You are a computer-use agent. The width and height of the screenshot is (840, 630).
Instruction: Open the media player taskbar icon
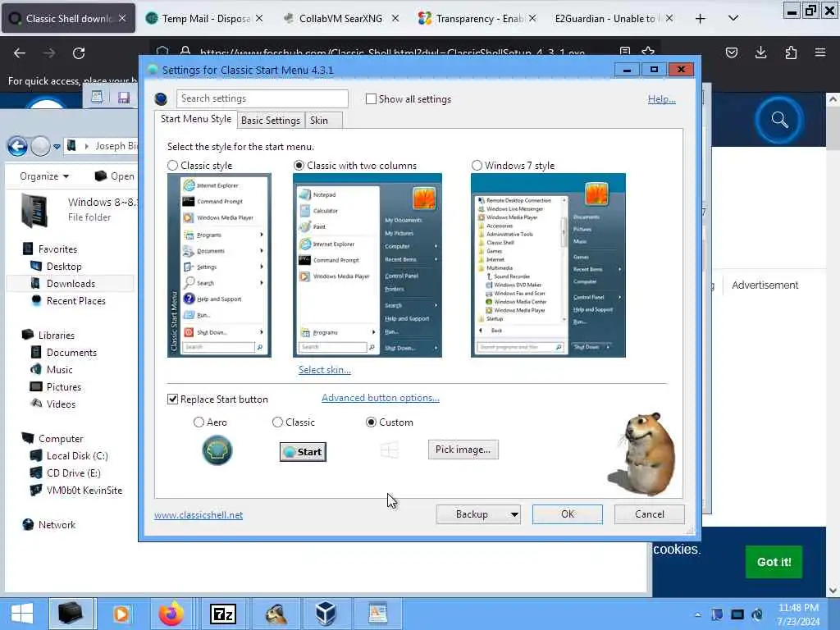tap(121, 614)
